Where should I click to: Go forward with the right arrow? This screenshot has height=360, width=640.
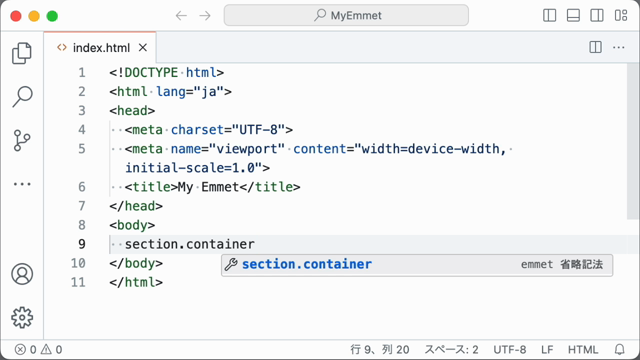coord(205,16)
